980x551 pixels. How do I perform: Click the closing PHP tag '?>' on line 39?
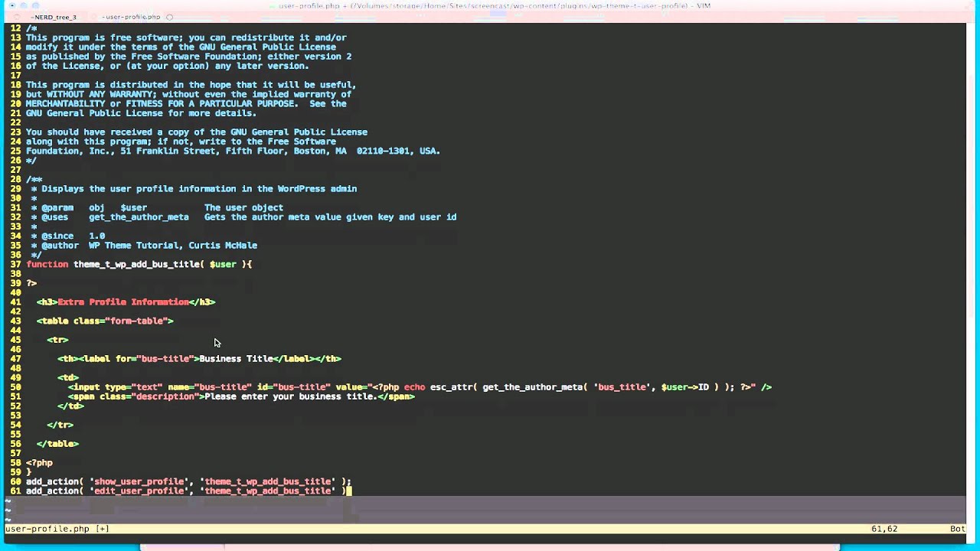click(31, 283)
